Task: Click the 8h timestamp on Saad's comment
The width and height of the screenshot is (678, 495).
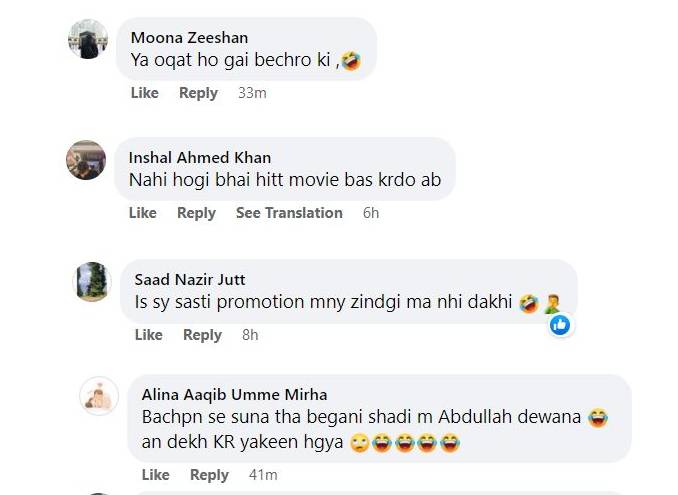Action: (250, 335)
